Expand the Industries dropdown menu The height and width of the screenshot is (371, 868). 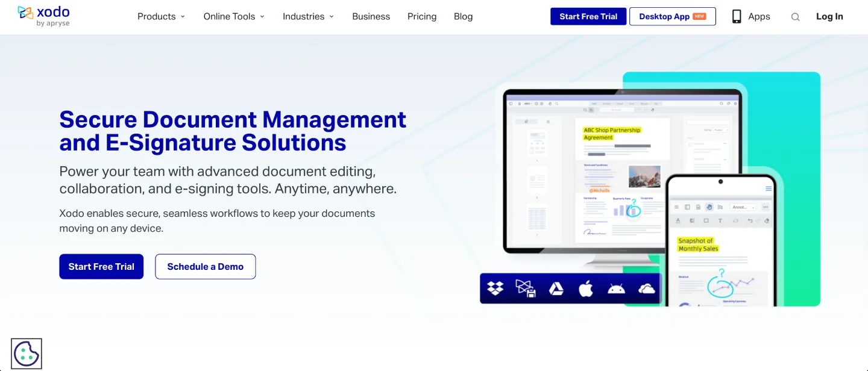(308, 16)
